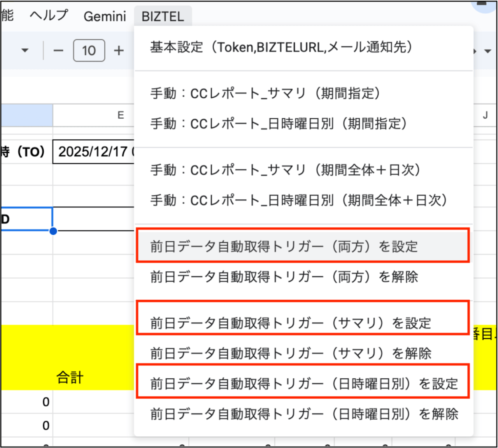Choose 手動：CCレポート_サマリ（期間全体＋日次）
The width and height of the screenshot is (498, 448).
[x=285, y=170]
